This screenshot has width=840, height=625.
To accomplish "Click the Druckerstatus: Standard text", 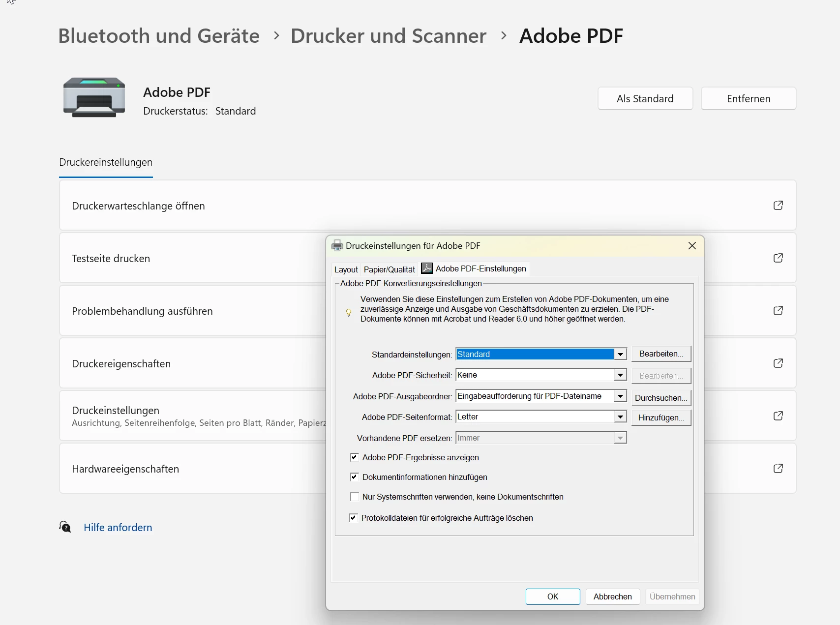I will pos(199,111).
